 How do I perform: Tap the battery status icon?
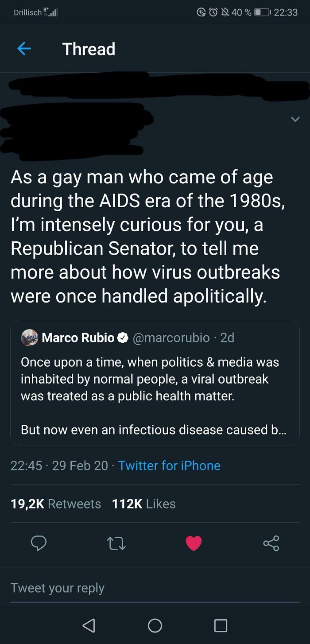pyautogui.click(x=261, y=12)
